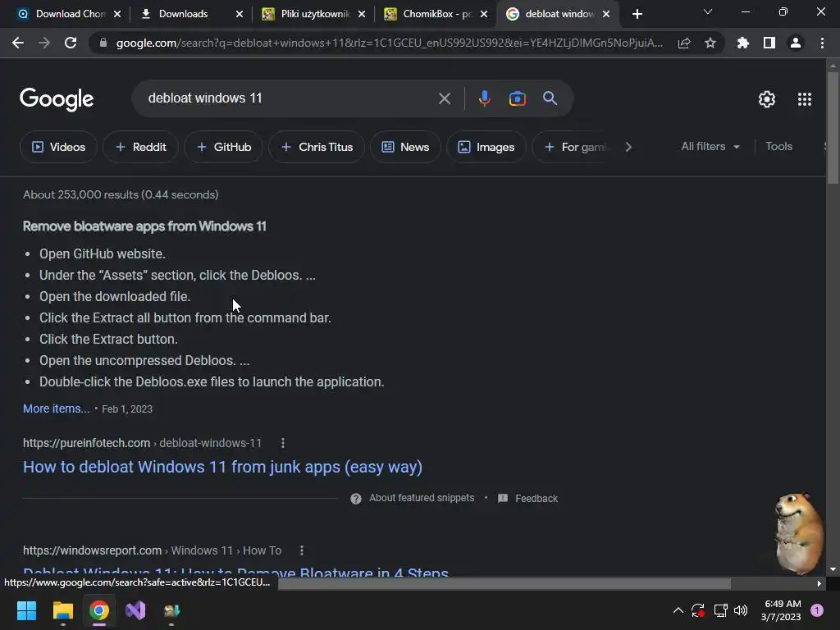
Task: Open How to debloat Windows 11 result
Action: (x=222, y=467)
